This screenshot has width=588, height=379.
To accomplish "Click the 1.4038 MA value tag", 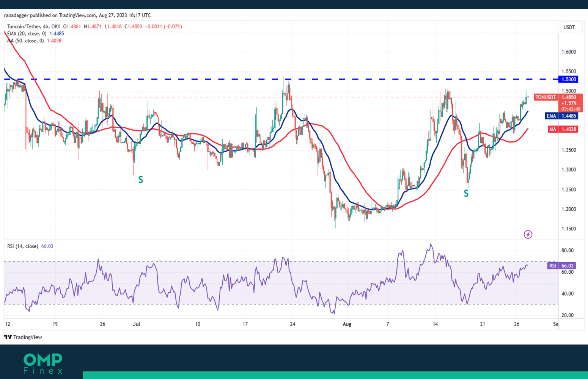I will point(569,129).
